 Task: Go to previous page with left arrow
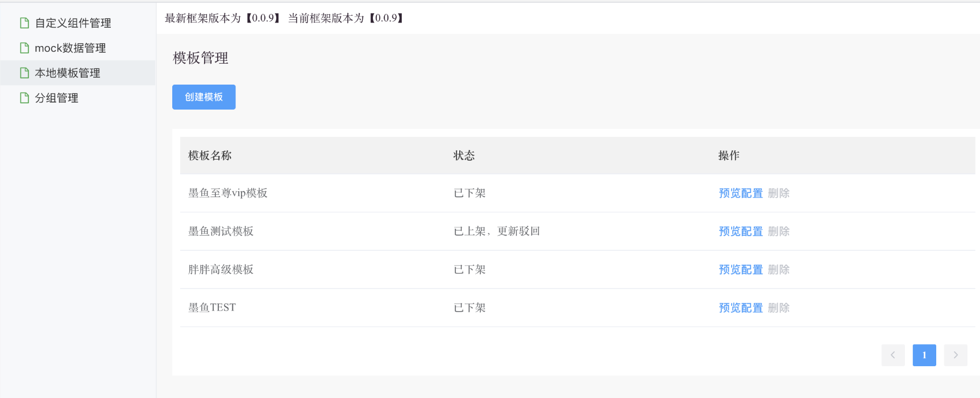pos(893,355)
